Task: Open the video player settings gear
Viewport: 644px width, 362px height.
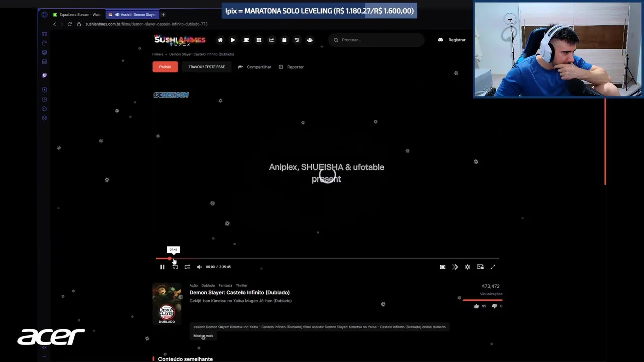Action: [x=467, y=267]
